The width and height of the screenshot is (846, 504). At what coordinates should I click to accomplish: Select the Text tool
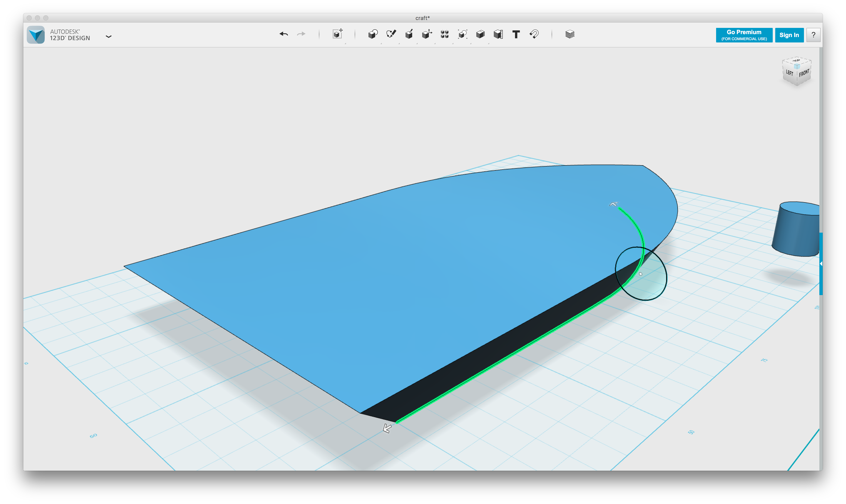(x=516, y=34)
